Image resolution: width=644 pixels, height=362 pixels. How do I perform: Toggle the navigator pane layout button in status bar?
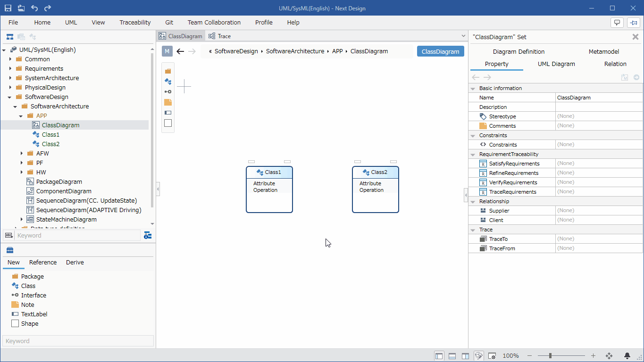[x=439, y=356]
